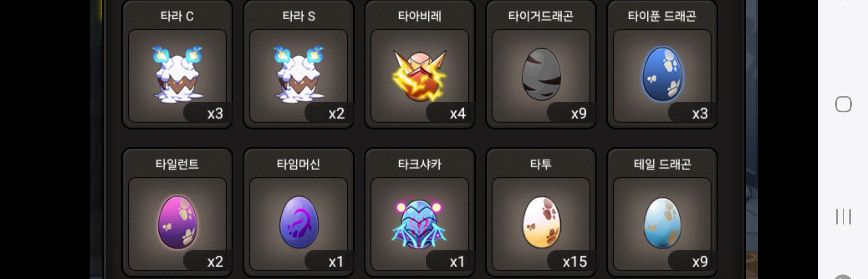Select the 타라 S egg icon
Screen dimensions: 868x279
coord(299,74)
